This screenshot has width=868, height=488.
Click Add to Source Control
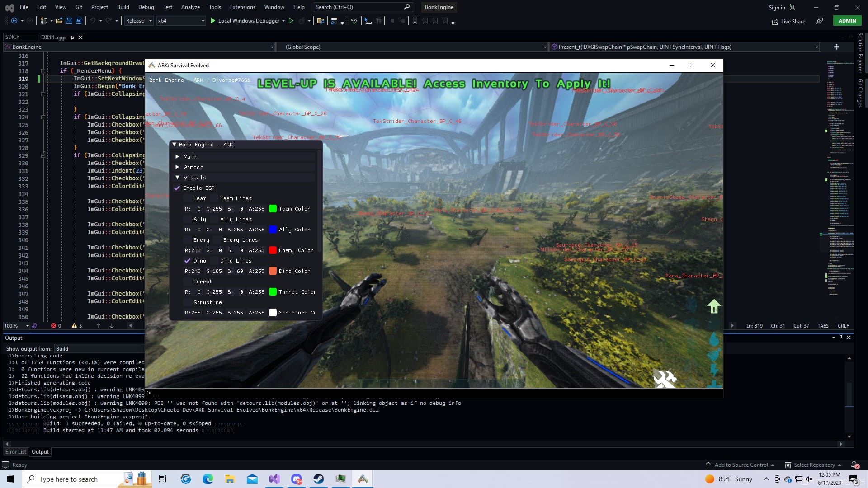coord(741,465)
